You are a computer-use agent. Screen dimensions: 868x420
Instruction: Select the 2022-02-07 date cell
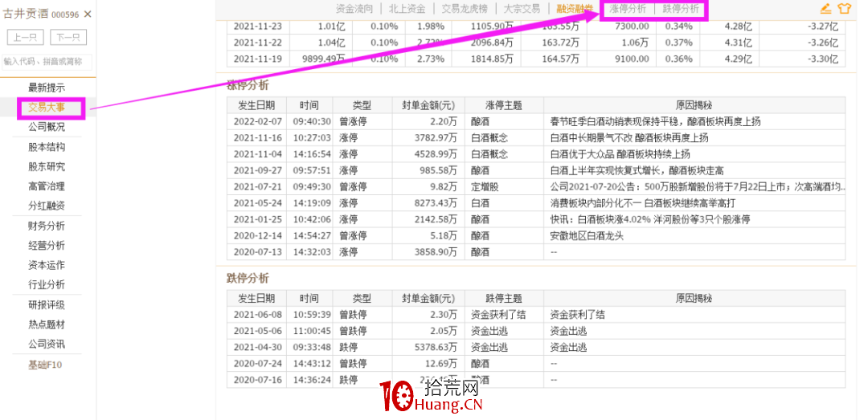[257, 121]
